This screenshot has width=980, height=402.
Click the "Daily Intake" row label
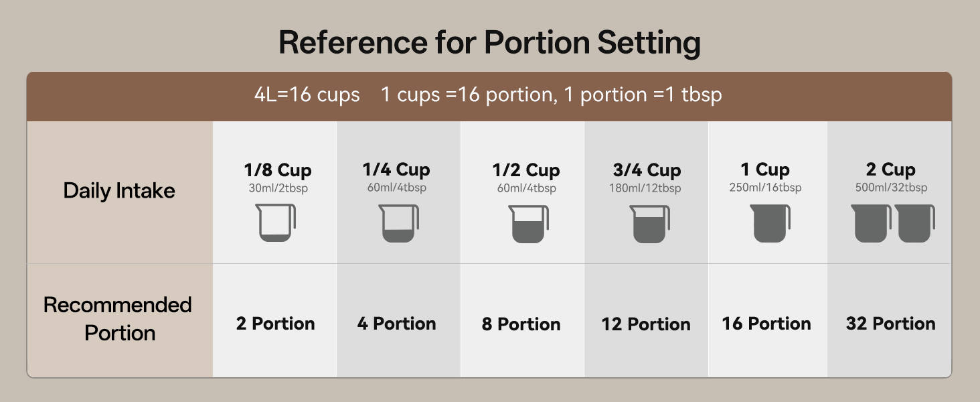pos(119,191)
